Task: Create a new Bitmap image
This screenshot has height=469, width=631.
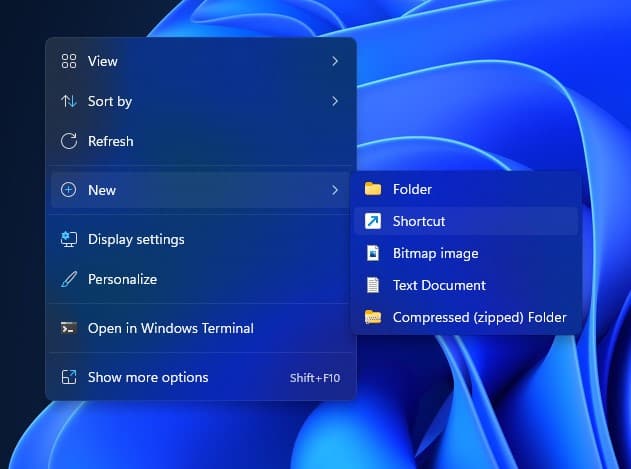Action: 466,253
